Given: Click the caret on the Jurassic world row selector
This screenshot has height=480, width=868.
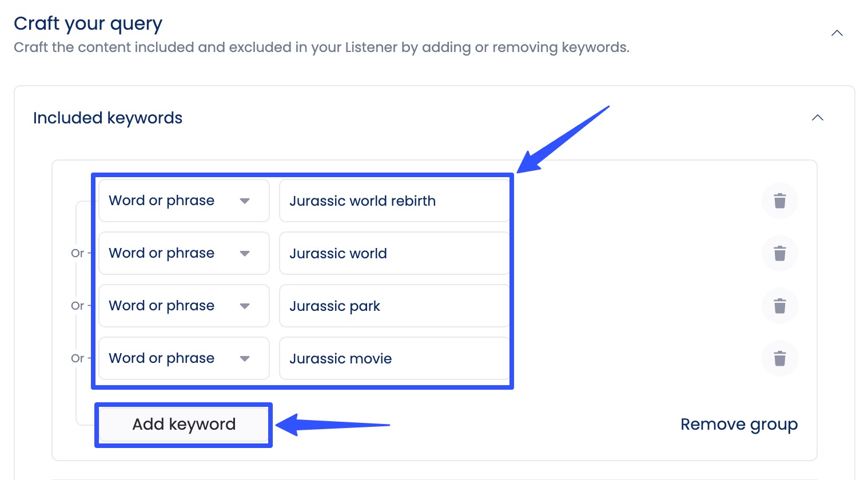Looking at the screenshot, I should click(245, 253).
